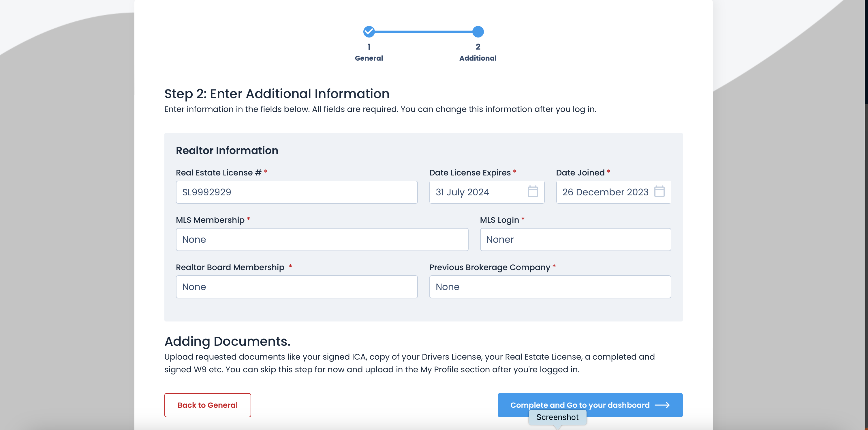Complete and Go to your dashboard
Image resolution: width=868 pixels, height=430 pixels.
point(590,405)
